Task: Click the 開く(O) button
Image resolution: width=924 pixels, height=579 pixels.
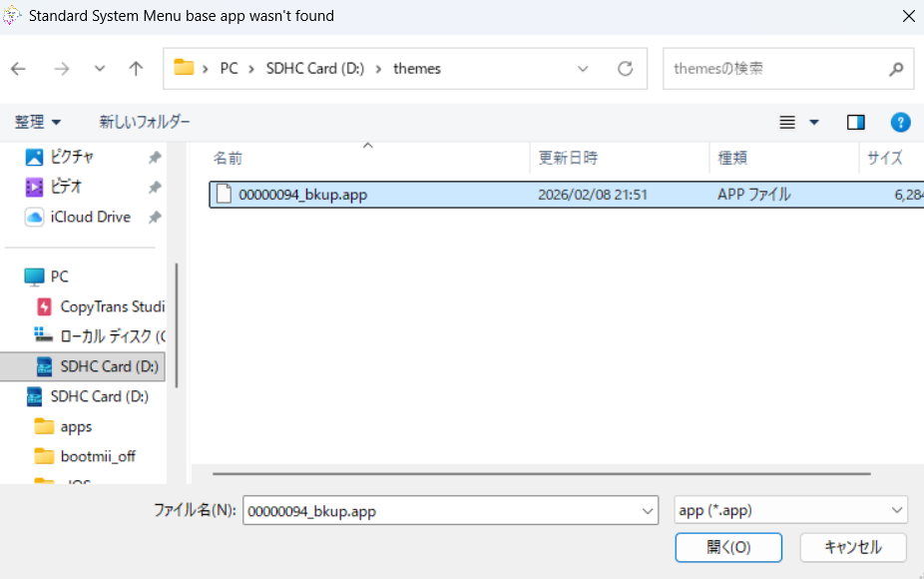Action: 728,547
